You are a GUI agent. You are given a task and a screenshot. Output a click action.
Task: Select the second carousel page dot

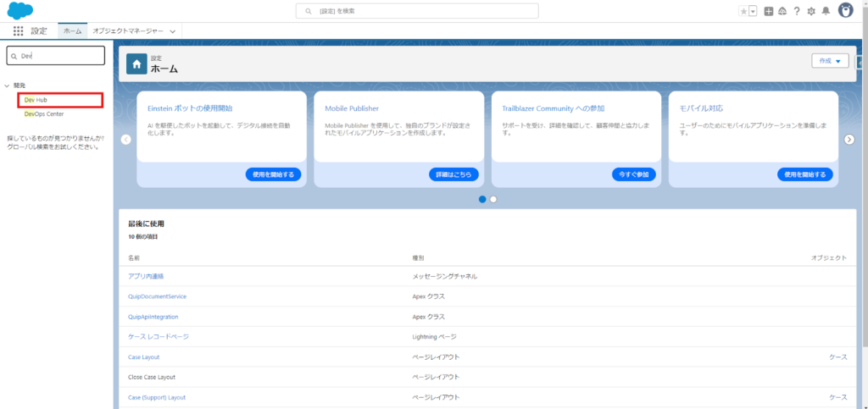(493, 200)
